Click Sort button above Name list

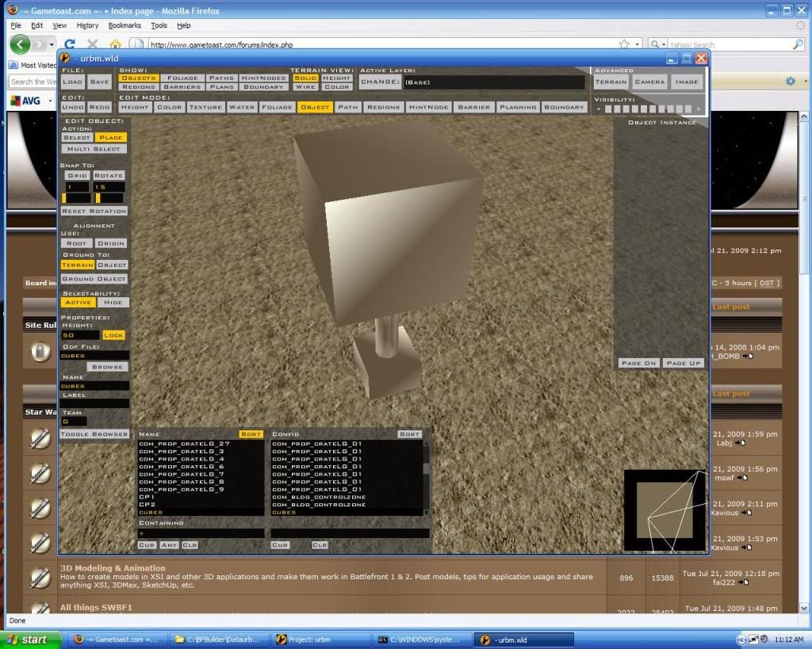click(x=251, y=434)
